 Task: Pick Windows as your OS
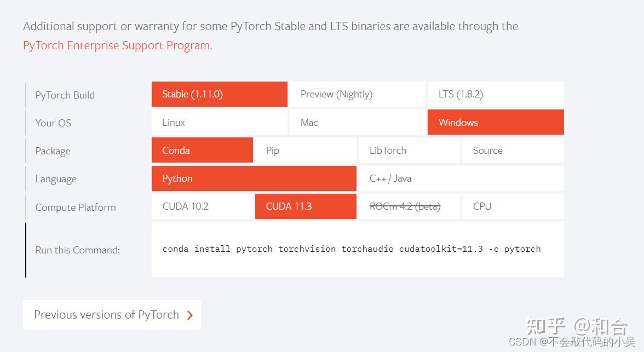click(x=495, y=123)
